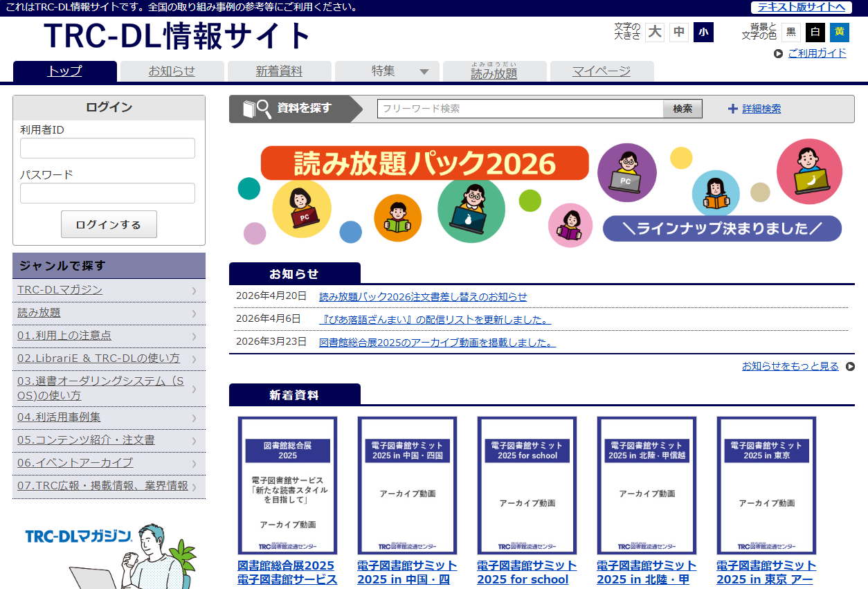The width and height of the screenshot is (868, 589).
Task: Expand 07.TRC広報・掲載情報、業界情報 chevron
Action: [195, 487]
